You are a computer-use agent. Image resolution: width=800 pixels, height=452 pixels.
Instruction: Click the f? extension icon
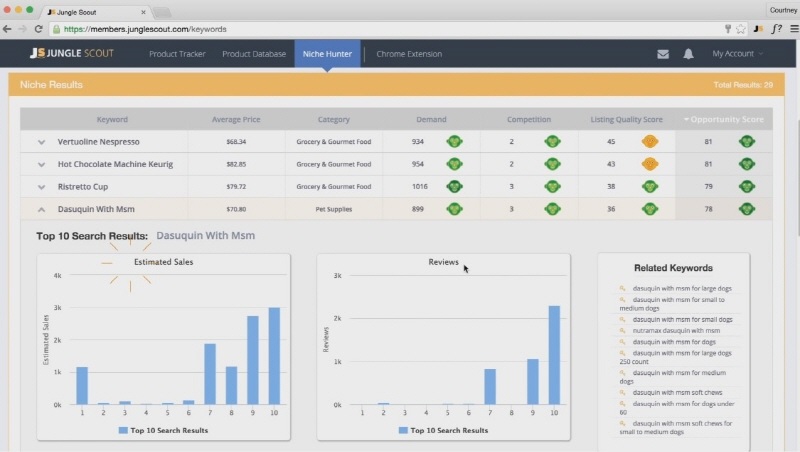pos(777,29)
